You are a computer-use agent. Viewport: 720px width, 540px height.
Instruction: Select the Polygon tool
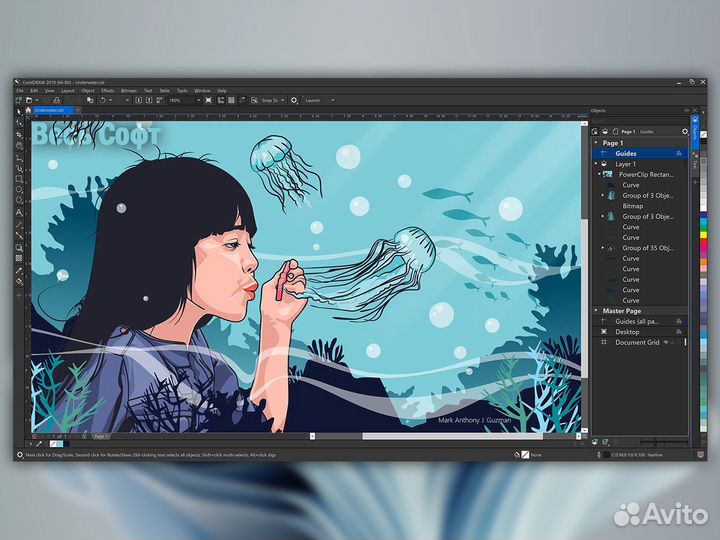point(19,201)
